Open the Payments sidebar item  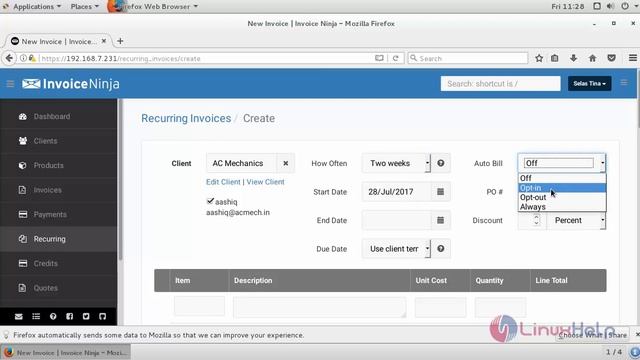(58, 215)
